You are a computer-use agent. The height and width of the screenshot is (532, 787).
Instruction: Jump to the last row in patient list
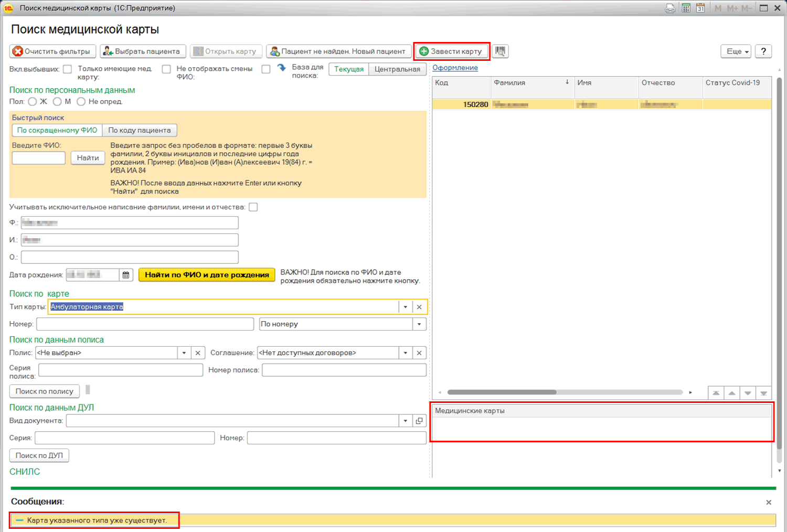[x=763, y=393]
